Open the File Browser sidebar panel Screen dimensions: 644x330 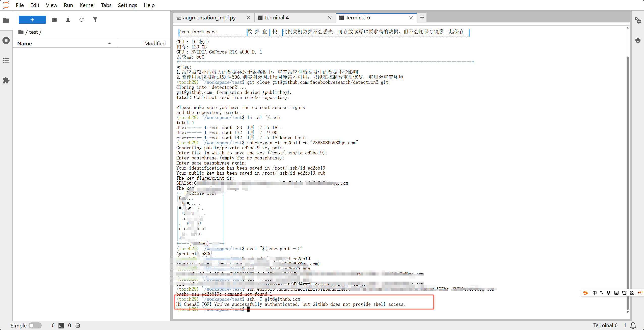tap(6, 20)
